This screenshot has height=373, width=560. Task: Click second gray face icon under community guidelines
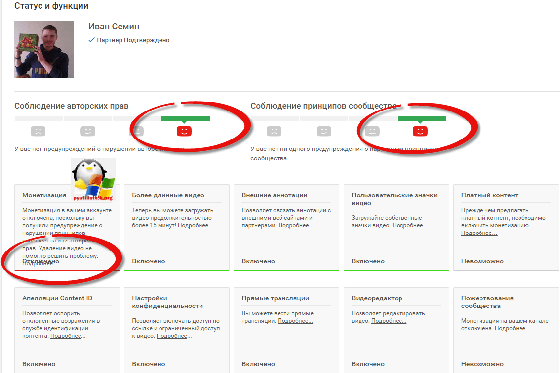tap(324, 131)
